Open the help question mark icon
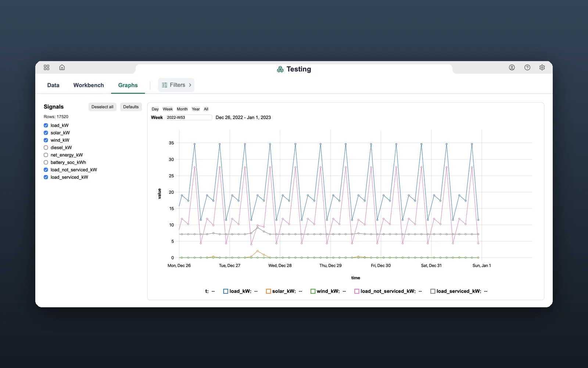This screenshot has width=588, height=368. tap(527, 67)
